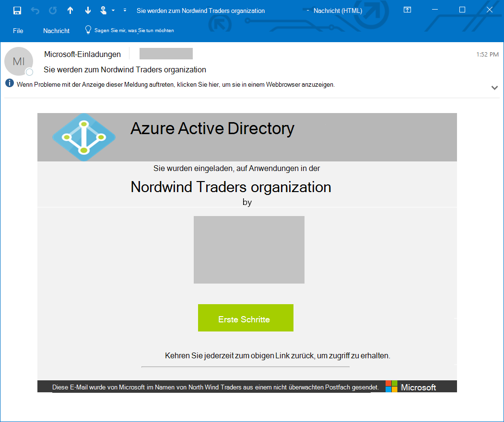The width and height of the screenshot is (504, 422).
Task: Click the MI sender avatar
Action: click(19, 61)
